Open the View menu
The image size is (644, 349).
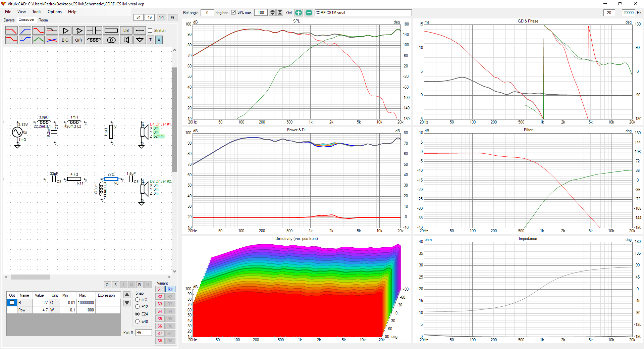point(21,12)
